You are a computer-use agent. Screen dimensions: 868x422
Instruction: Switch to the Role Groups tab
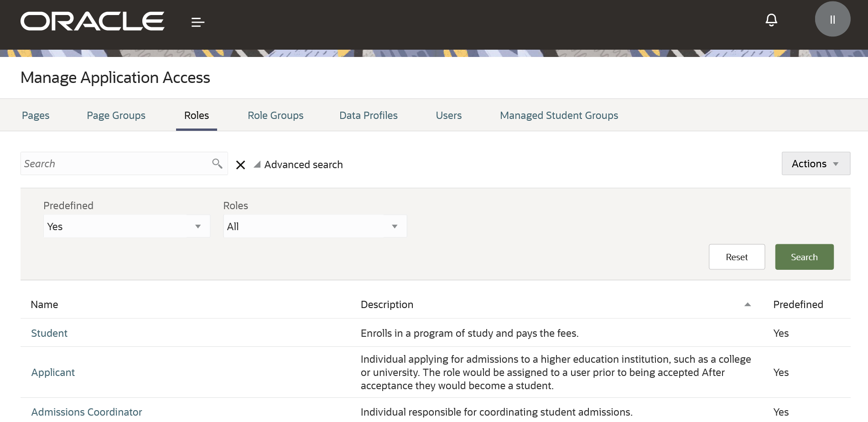tap(275, 116)
